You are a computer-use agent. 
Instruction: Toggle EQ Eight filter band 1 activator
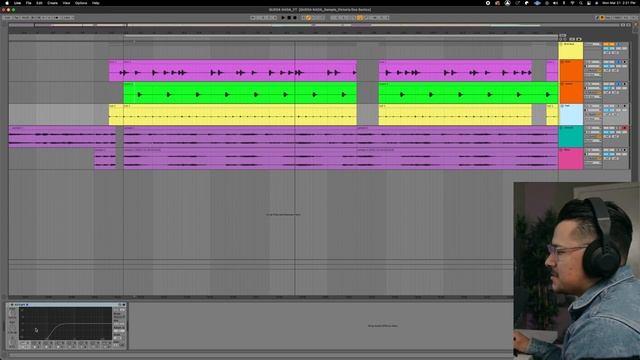(x=24, y=346)
